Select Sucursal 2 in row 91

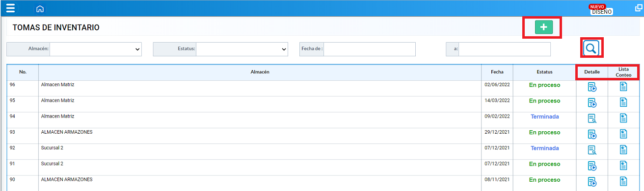click(52, 164)
